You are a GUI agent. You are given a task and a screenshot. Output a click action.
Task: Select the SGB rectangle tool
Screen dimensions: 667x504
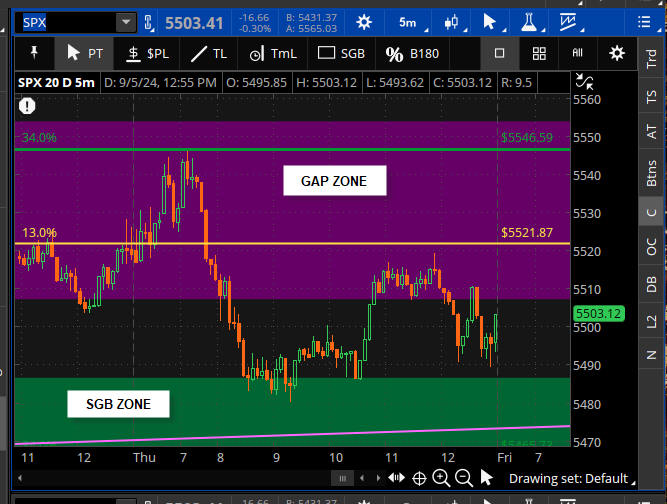[x=341, y=54]
